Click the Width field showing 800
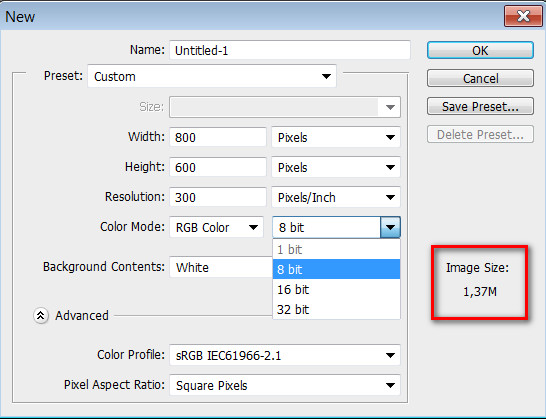This screenshot has width=546, height=419. (x=218, y=137)
